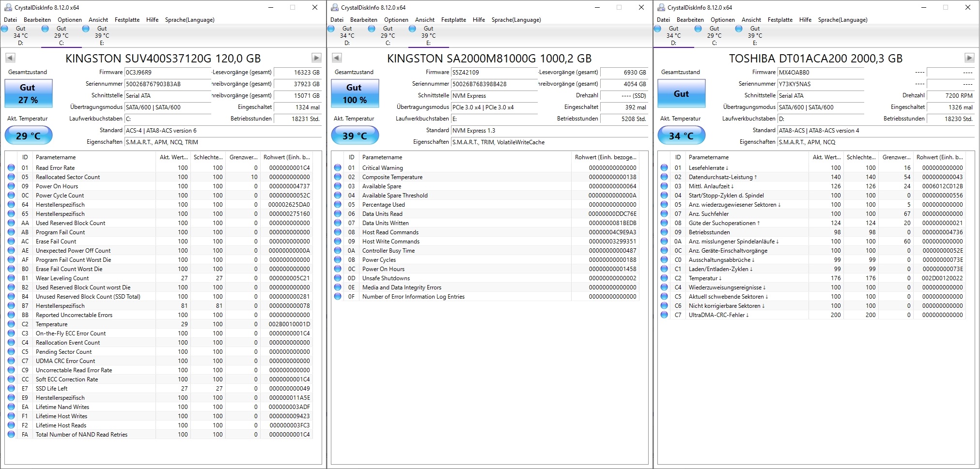The height and width of the screenshot is (469, 980).
Task: Click status orb for Wear Leveling Count row
Action: [11, 278]
